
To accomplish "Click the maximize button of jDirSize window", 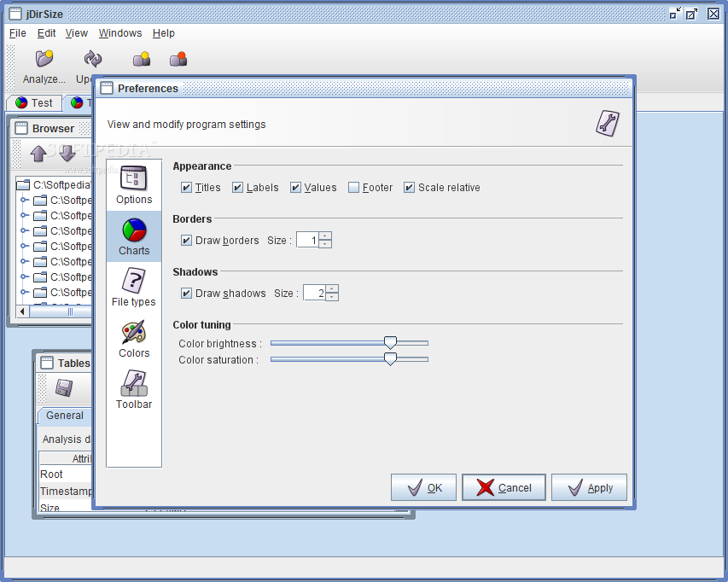I will click(691, 14).
